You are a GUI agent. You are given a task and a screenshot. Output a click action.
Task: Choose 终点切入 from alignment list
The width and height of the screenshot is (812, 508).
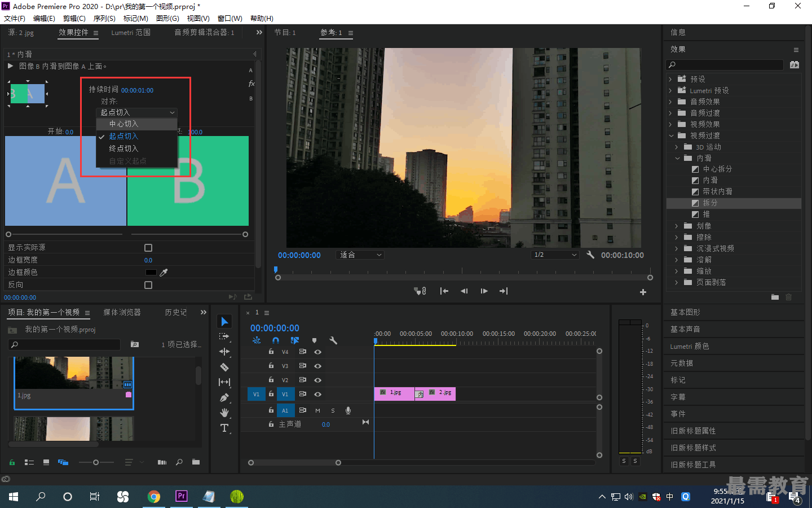coord(137,148)
